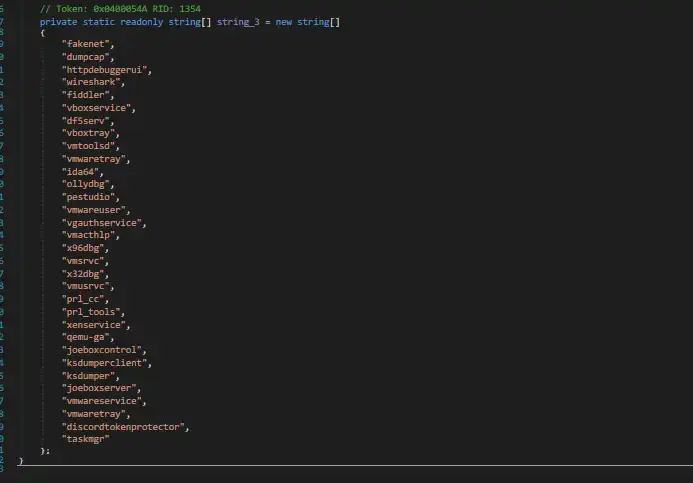Place cursor on "vmwareuser"
The height and width of the screenshot is (483, 693).
(x=94, y=209)
